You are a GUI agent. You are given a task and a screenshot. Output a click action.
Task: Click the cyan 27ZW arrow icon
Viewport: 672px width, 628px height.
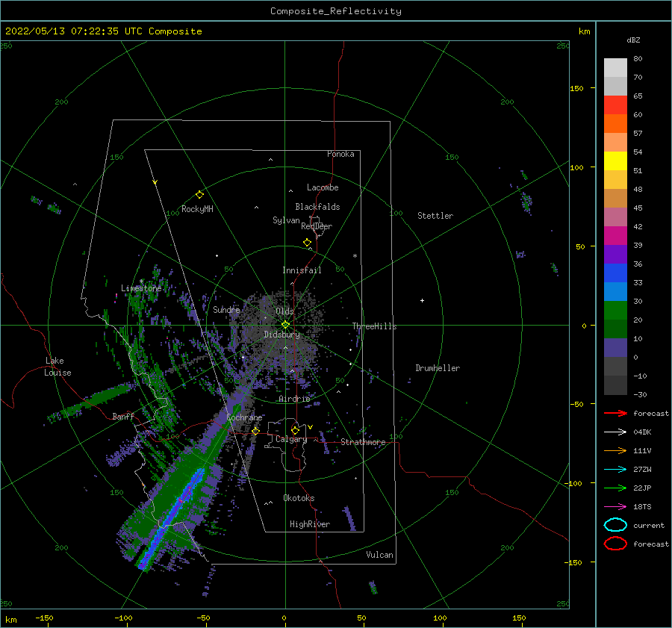615,470
